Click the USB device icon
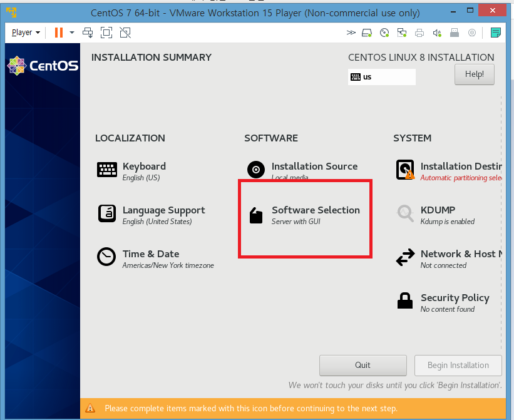The height and width of the screenshot is (420, 514). pos(455,33)
